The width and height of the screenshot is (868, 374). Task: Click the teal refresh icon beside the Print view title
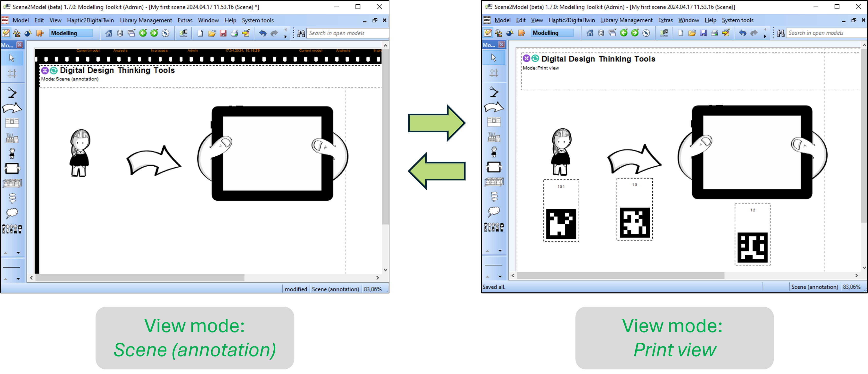pyautogui.click(x=535, y=59)
